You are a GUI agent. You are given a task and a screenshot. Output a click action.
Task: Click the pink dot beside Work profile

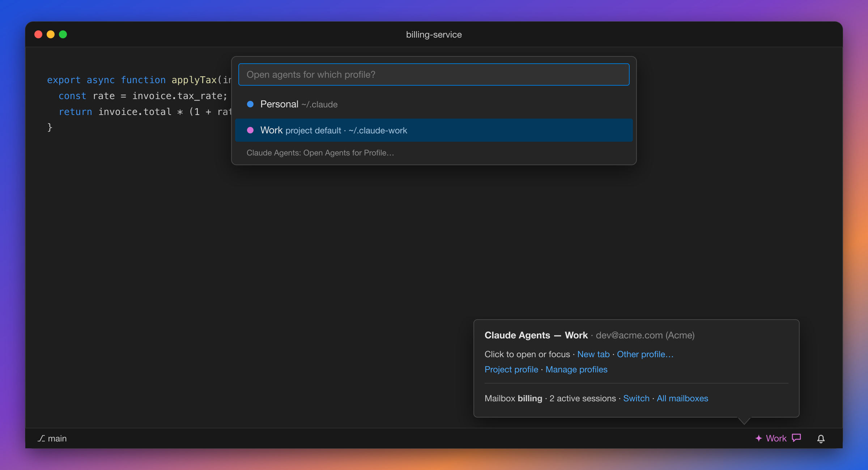(250, 130)
